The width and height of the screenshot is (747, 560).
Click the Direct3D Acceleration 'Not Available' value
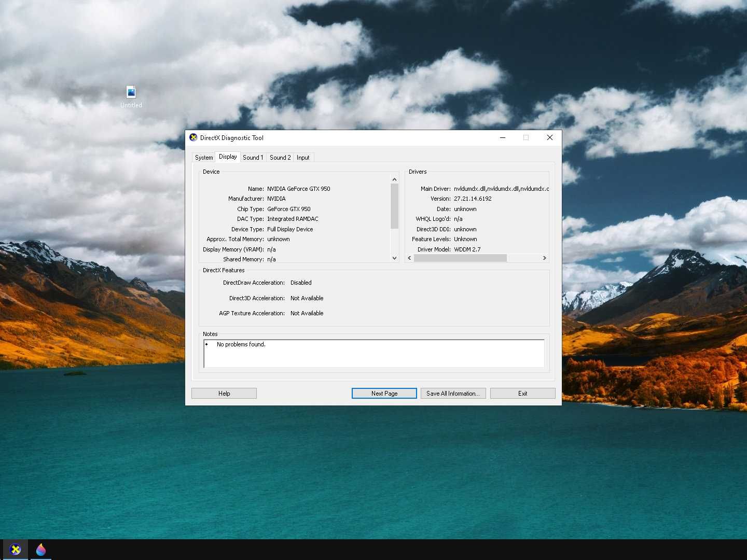point(307,298)
